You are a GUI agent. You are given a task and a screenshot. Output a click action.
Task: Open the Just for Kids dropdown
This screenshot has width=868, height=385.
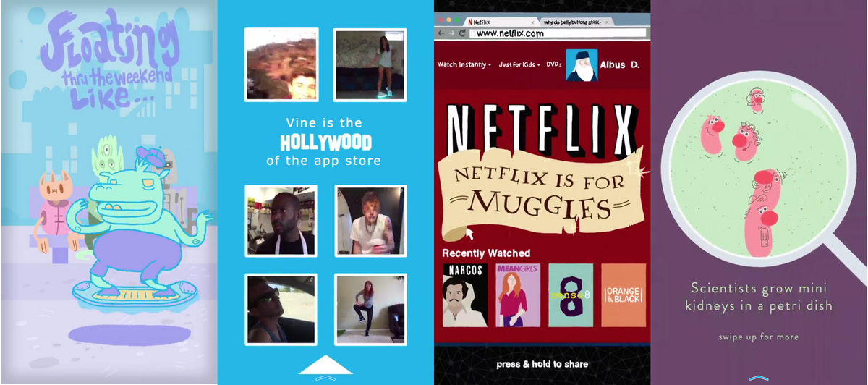[519, 64]
